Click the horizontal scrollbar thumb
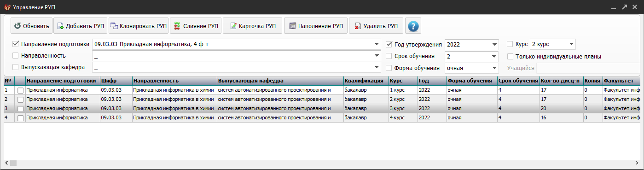This screenshot has width=644, height=170. [x=13, y=163]
